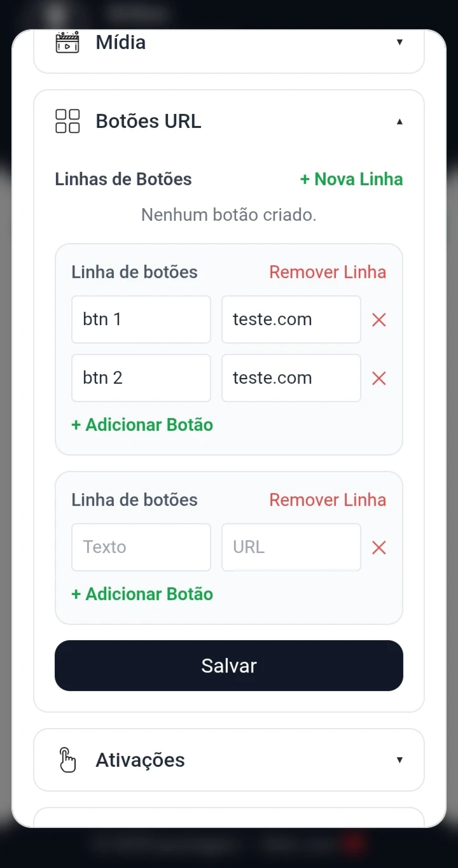The width and height of the screenshot is (458, 868).
Task: Remove the first Linha de botões
Action: 328,272
